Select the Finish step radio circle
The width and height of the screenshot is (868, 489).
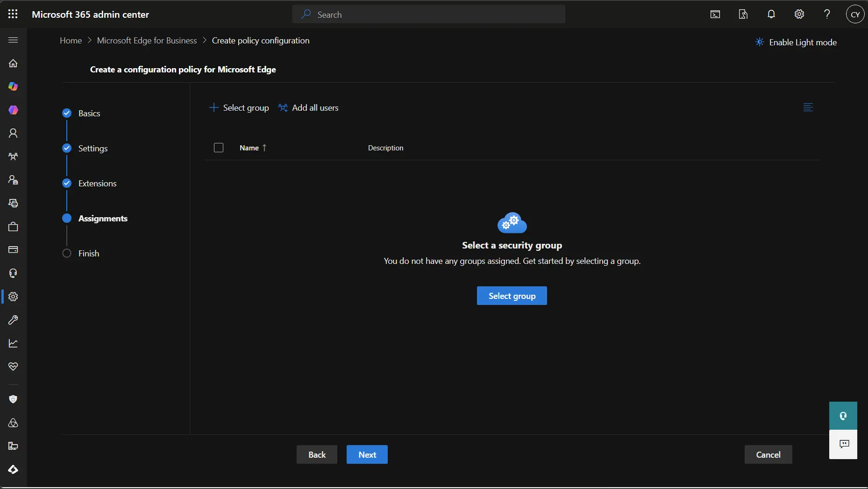click(x=67, y=254)
